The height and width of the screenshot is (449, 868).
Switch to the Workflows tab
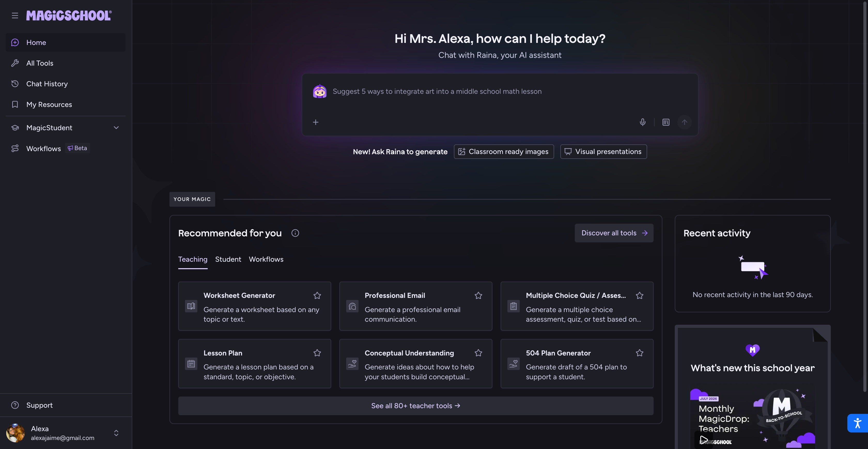tap(266, 259)
